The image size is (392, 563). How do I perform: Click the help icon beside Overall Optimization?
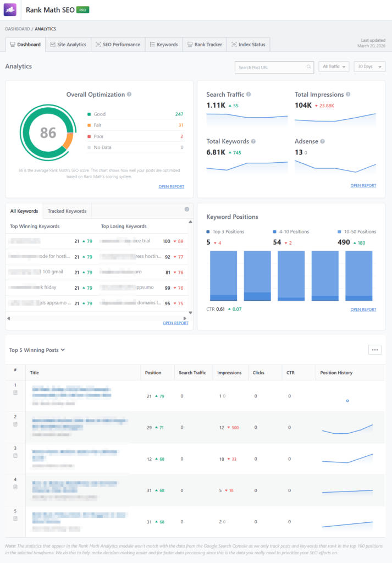pyautogui.click(x=129, y=95)
